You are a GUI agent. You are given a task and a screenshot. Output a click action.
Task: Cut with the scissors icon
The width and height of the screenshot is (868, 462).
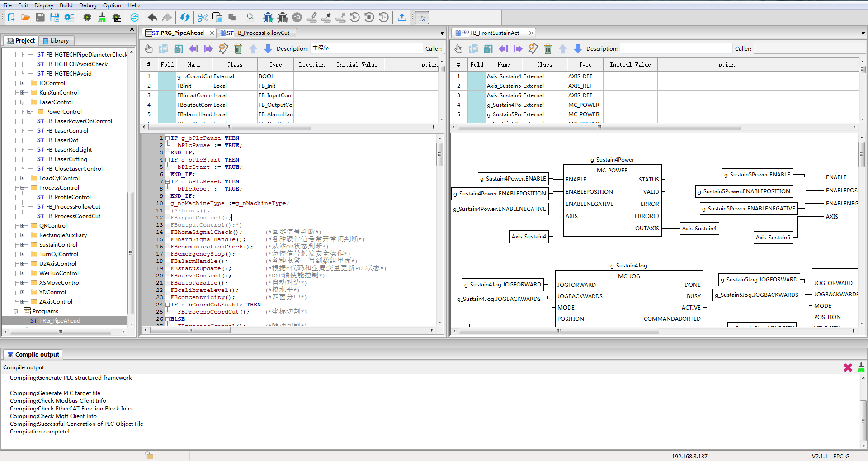(x=203, y=18)
